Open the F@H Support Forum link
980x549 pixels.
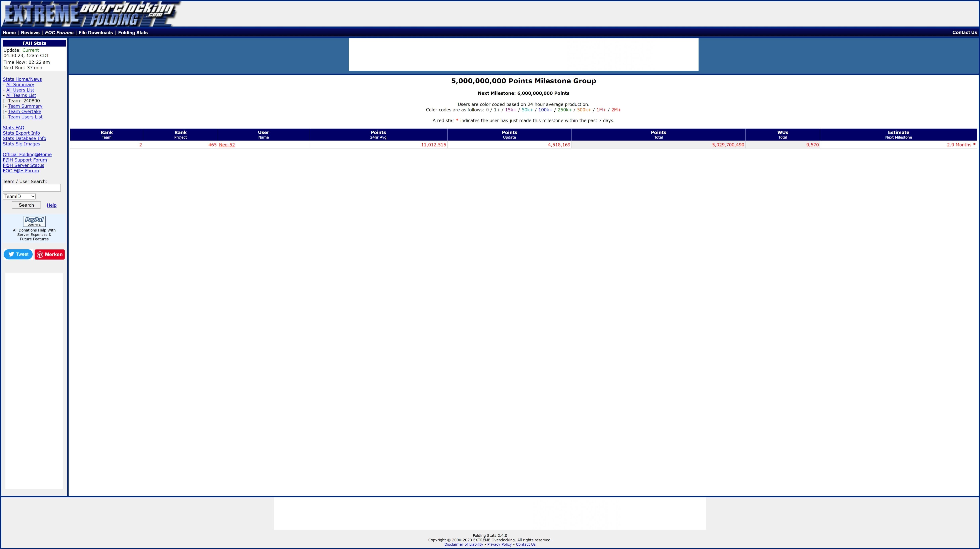click(x=25, y=160)
